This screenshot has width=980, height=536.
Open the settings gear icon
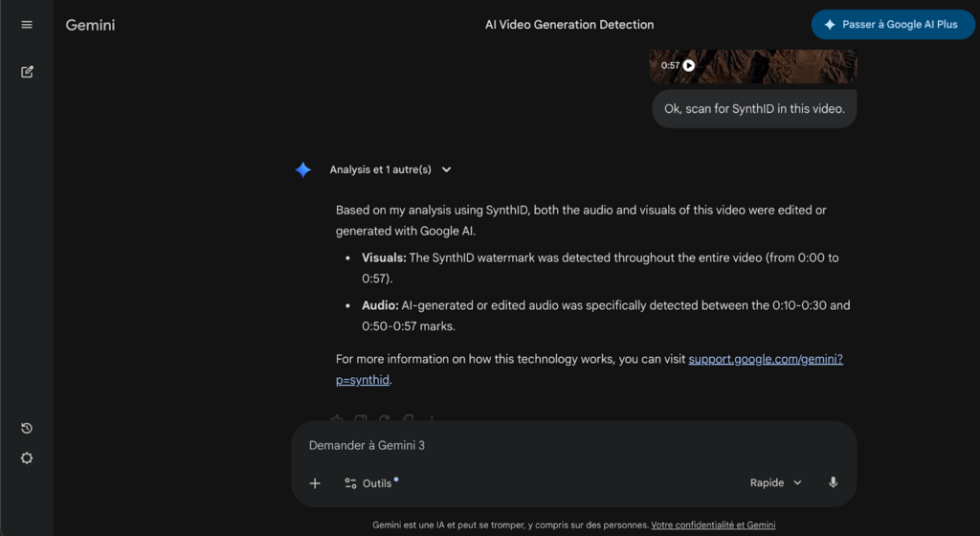pos(27,458)
